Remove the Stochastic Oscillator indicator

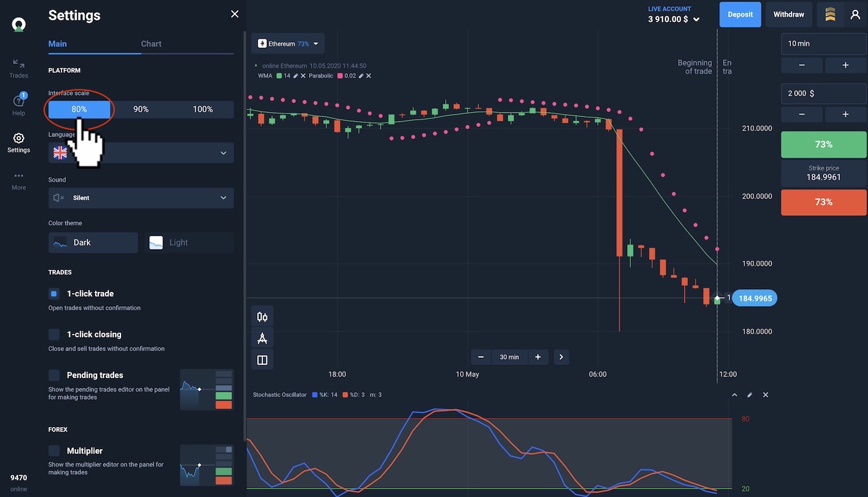coord(766,395)
